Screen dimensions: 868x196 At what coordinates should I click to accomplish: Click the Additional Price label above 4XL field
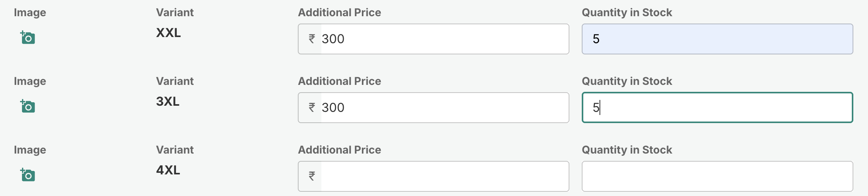[339, 150]
